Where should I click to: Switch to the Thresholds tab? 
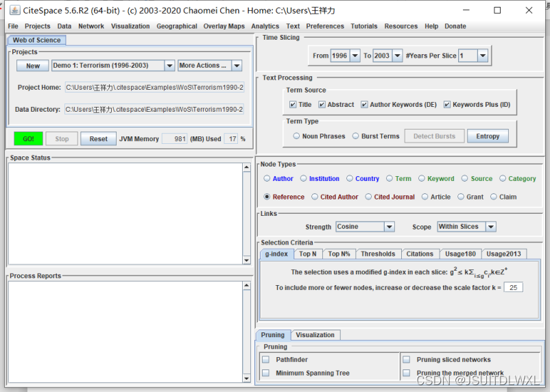(x=378, y=254)
